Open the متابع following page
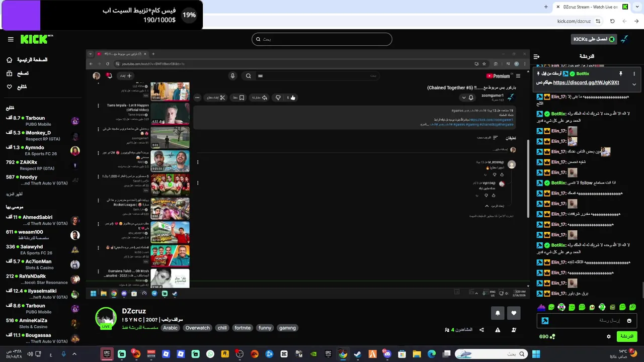The height and width of the screenshot is (362, 644). tap(17, 87)
